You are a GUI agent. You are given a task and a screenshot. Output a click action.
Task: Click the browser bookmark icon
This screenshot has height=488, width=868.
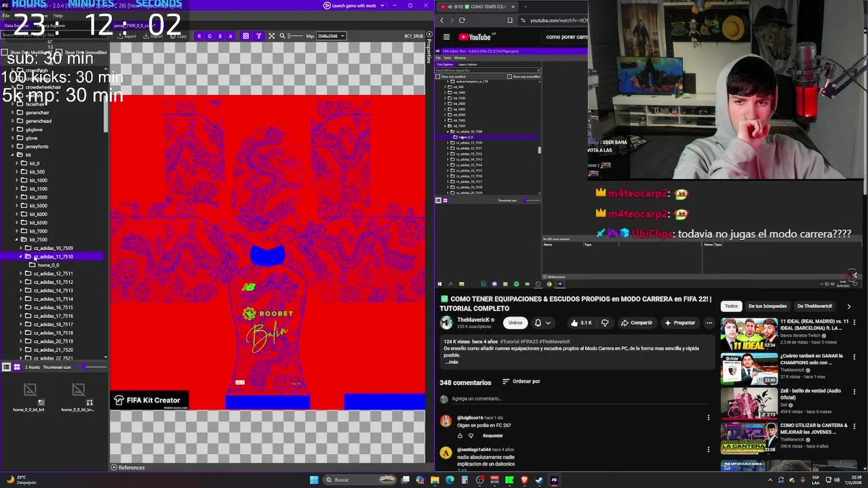510,20
